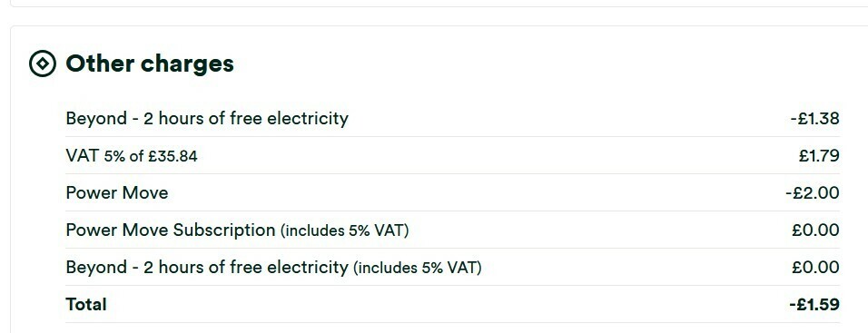Select the VAT 5% of £35.84 label

tap(131, 156)
